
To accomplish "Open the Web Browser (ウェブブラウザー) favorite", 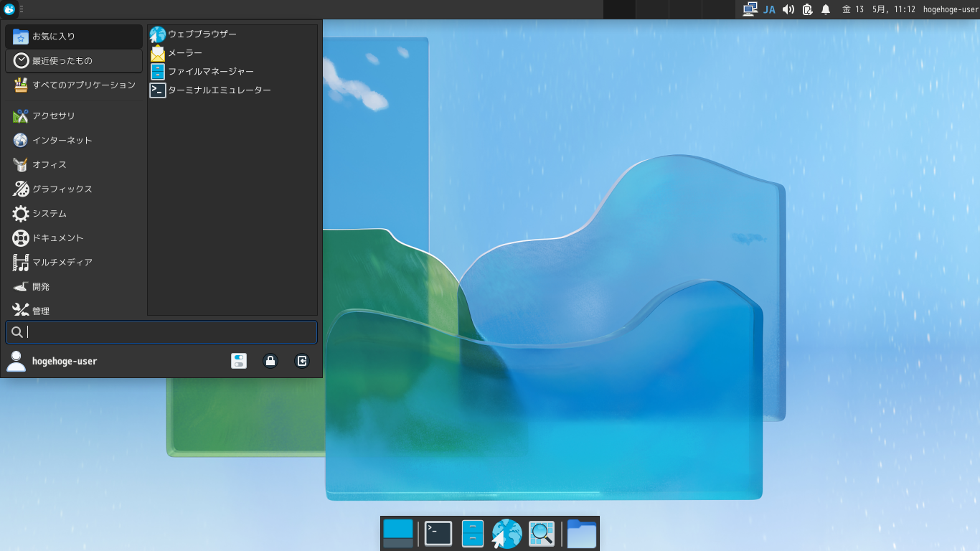I will [232, 34].
